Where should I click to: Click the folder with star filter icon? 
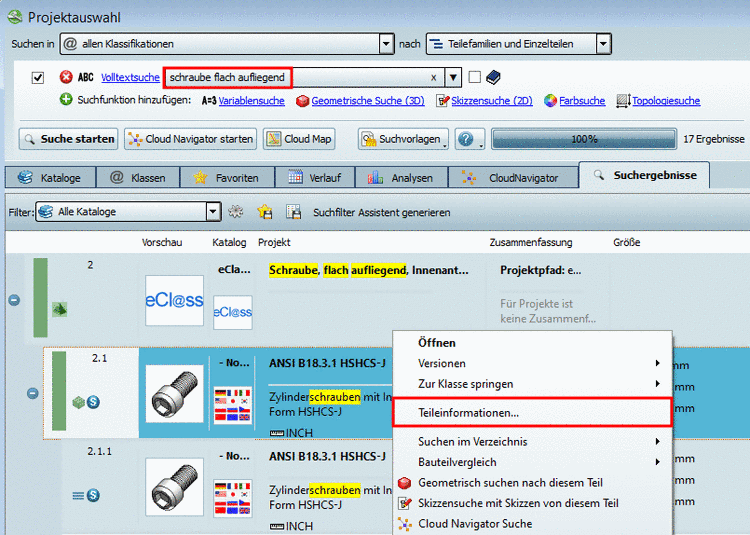pyautogui.click(x=265, y=211)
